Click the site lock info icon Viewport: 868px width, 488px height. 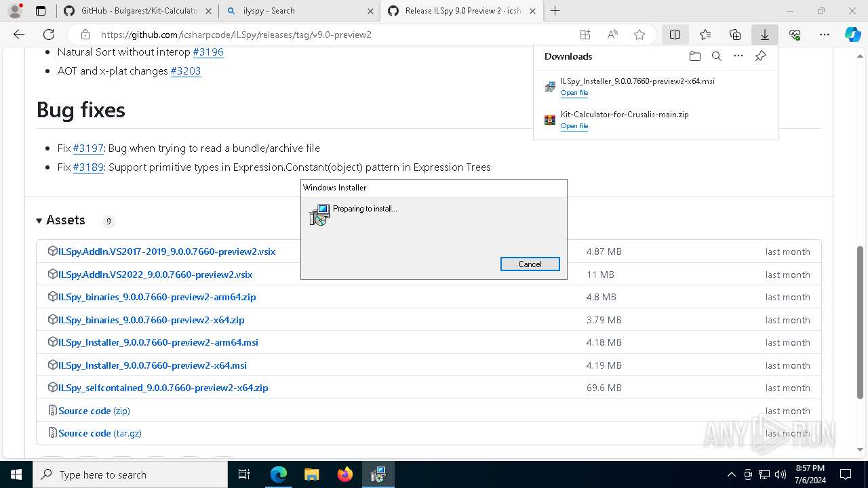(85, 35)
